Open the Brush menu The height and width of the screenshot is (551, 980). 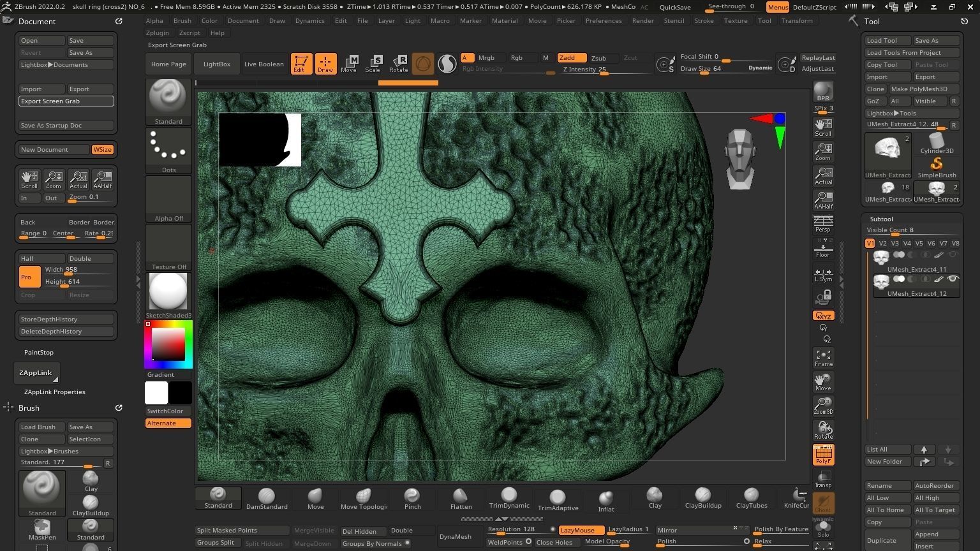(x=182, y=21)
